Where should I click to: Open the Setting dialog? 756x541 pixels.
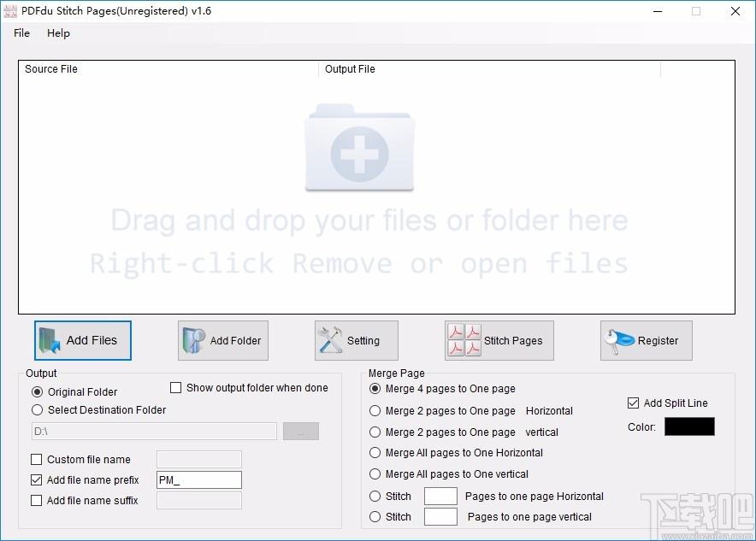(x=357, y=341)
